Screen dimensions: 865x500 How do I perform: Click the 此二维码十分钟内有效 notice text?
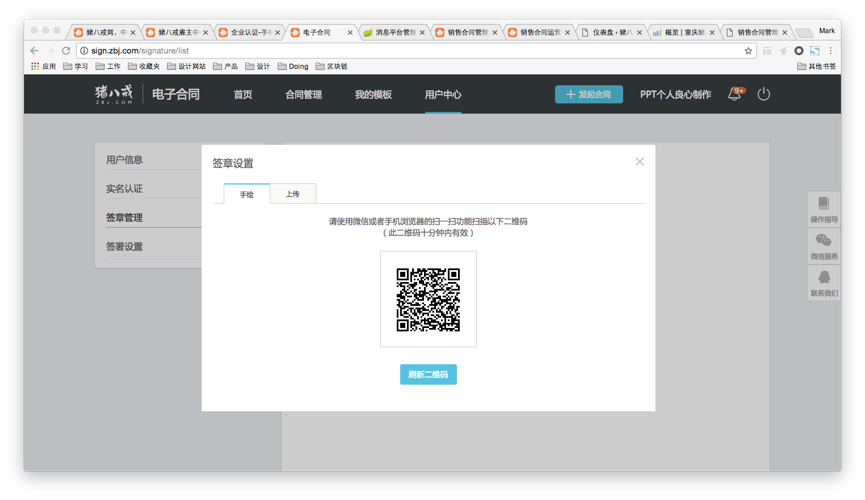point(428,233)
